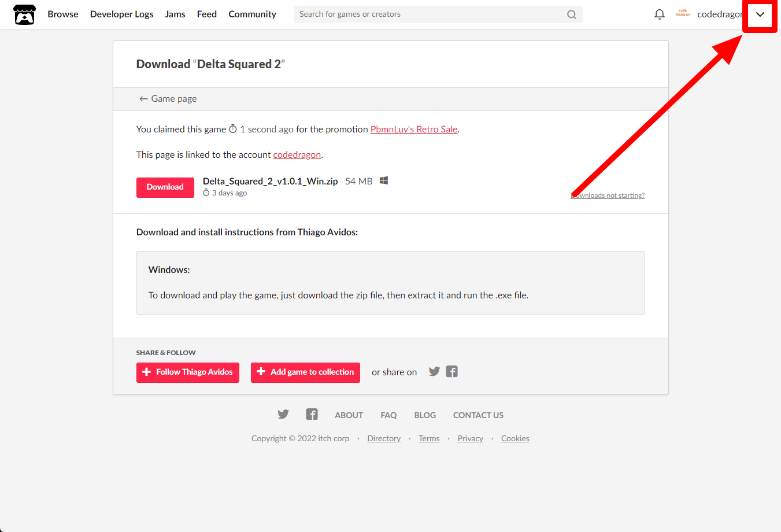The width and height of the screenshot is (781, 532).
Task: Open PbmnLuv's Retro Sale link
Action: [414, 130]
